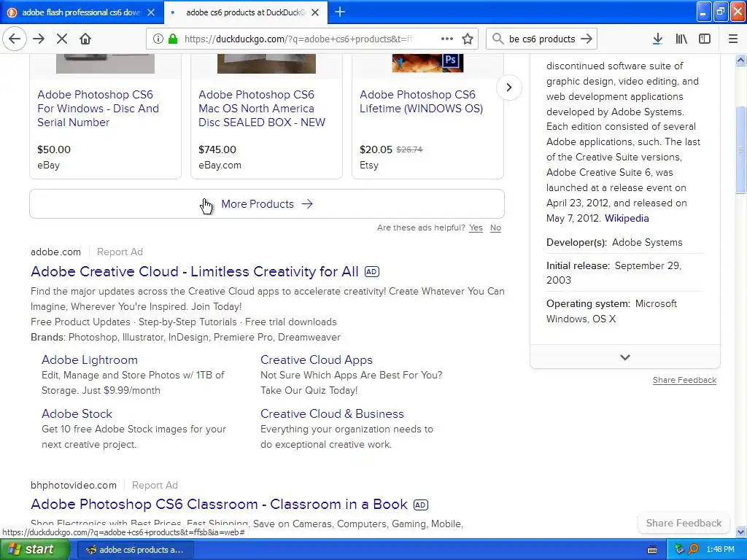The image size is (747, 560).
Task: Open Adobe Photoshop CS6 Classroom in a Book
Action: pyautogui.click(x=219, y=504)
